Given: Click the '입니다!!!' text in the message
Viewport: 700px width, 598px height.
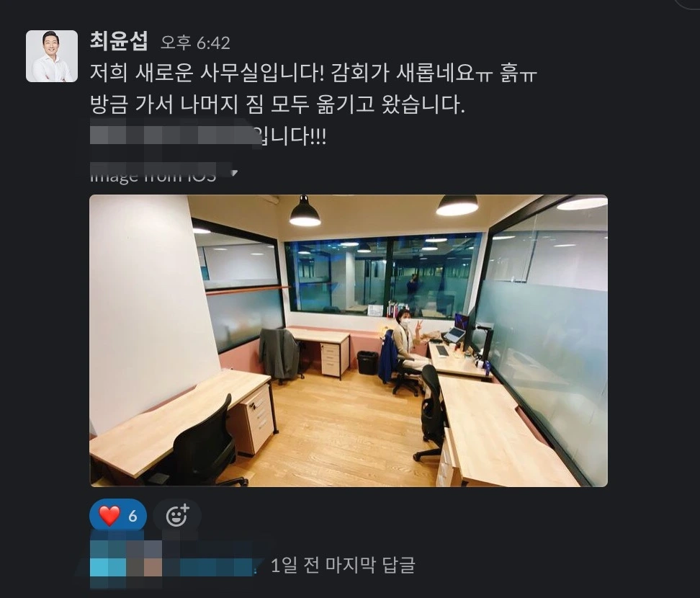Looking at the screenshot, I should pyautogui.click(x=292, y=135).
